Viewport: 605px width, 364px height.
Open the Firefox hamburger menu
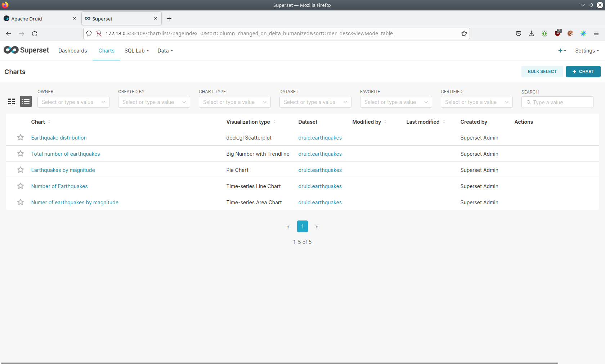(596, 33)
